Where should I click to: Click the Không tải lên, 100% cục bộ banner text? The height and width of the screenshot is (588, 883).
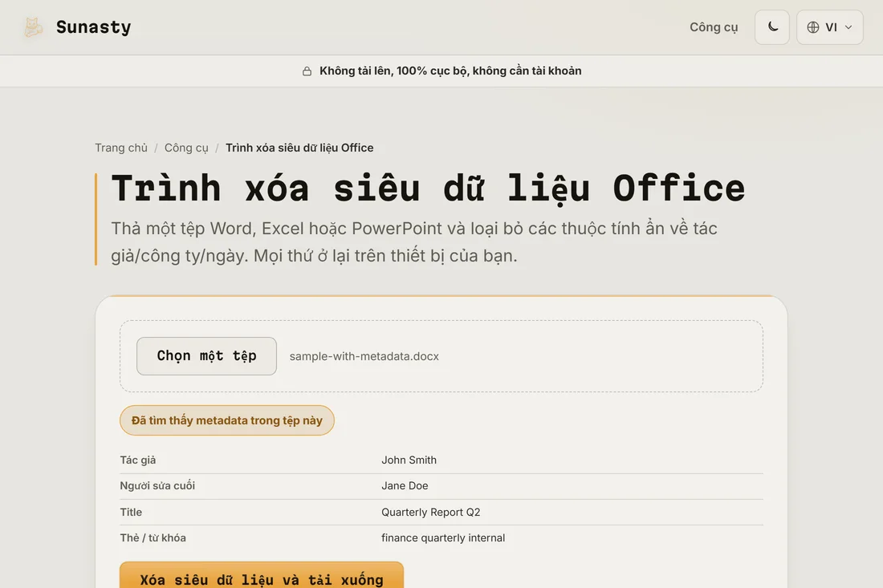(x=450, y=71)
